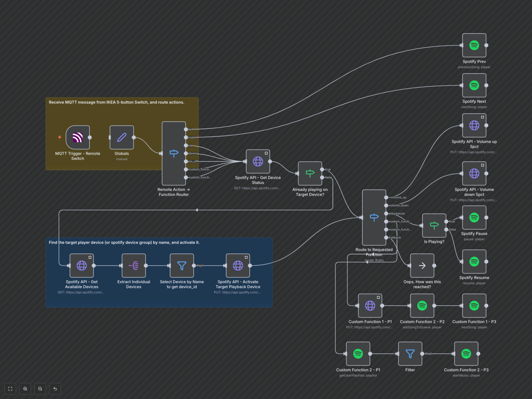Click Select Device by Name filter node
Image resolution: width=532 pixels, height=399 pixels.
pyautogui.click(x=182, y=266)
